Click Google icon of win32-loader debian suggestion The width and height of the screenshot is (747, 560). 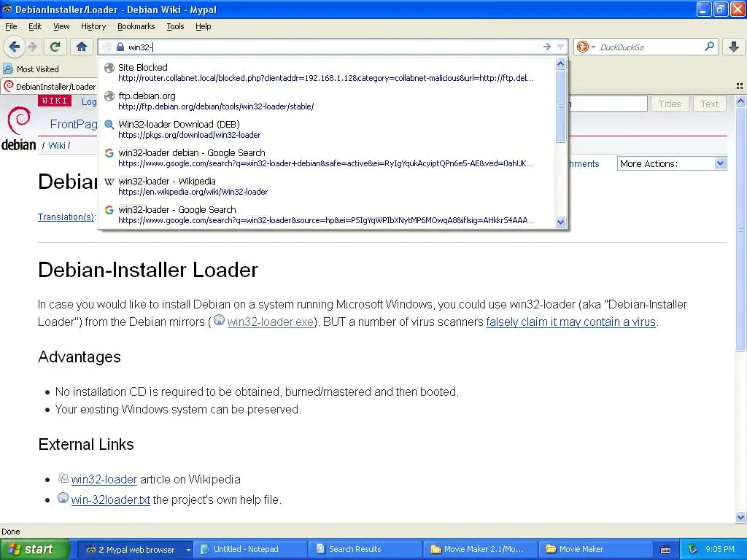tap(109, 153)
